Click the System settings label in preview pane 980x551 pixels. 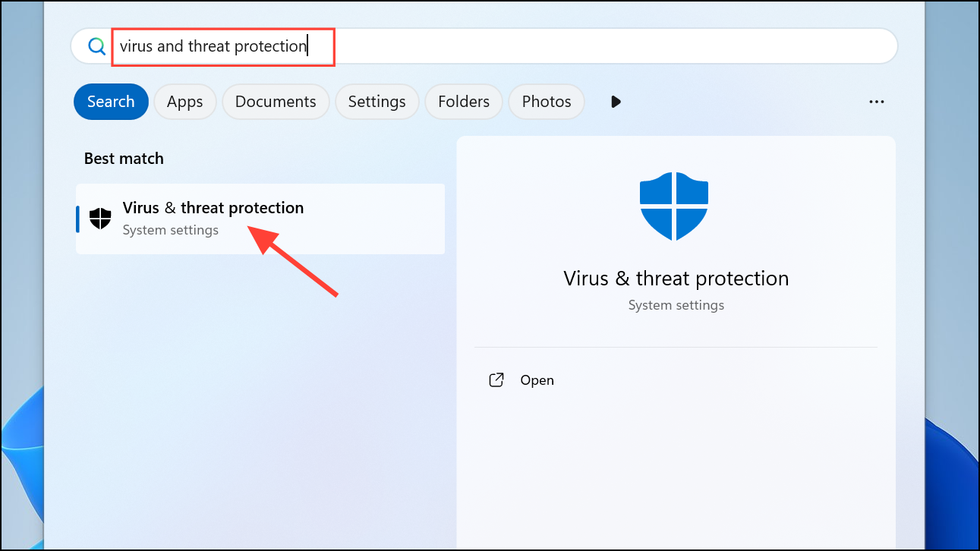pos(676,305)
